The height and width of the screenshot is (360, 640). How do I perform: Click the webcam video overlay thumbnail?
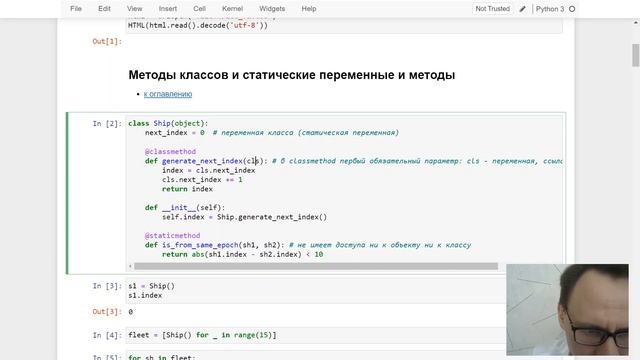[567, 309]
